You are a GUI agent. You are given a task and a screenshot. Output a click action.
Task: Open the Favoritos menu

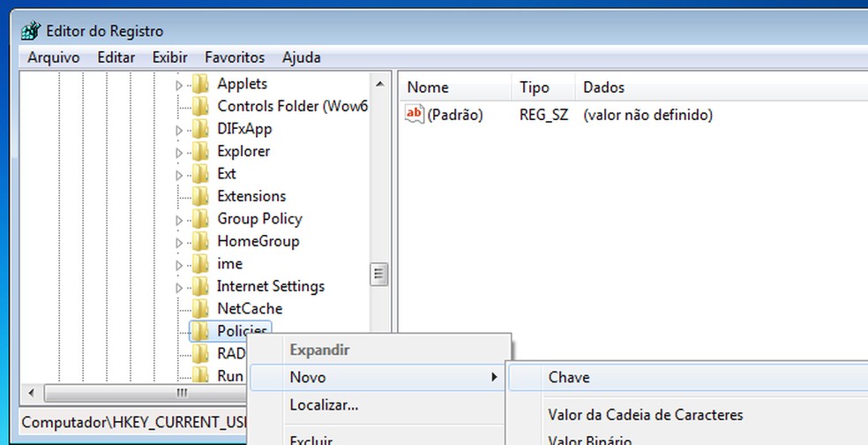tap(235, 57)
